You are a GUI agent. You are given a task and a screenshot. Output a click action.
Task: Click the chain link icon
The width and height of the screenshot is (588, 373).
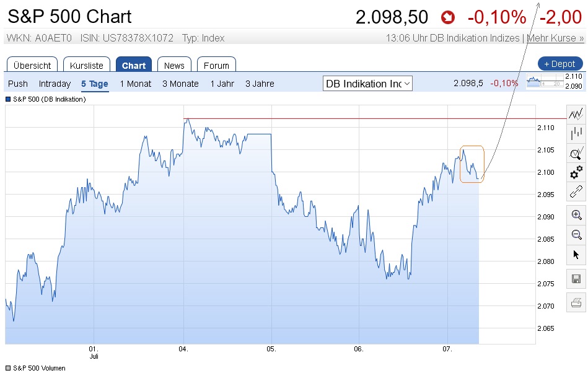tap(576, 191)
